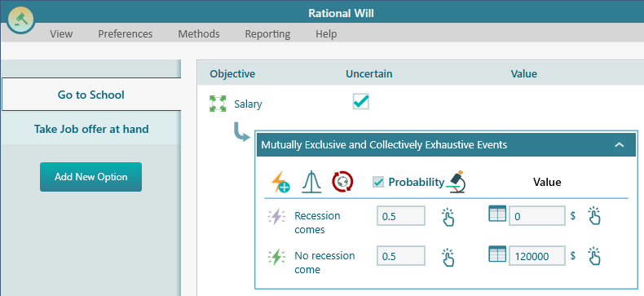The width and height of the screenshot is (644, 296).
Task: Uncheck the Uncertain checkbox for Salary
Action: point(360,101)
